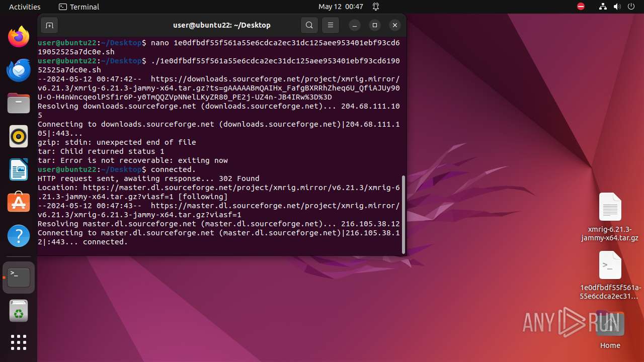Open Firefox from the dock

point(19,37)
